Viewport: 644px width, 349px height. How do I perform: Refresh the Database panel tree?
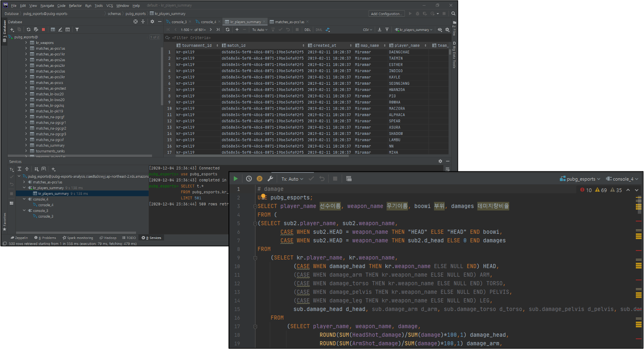click(x=29, y=30)
